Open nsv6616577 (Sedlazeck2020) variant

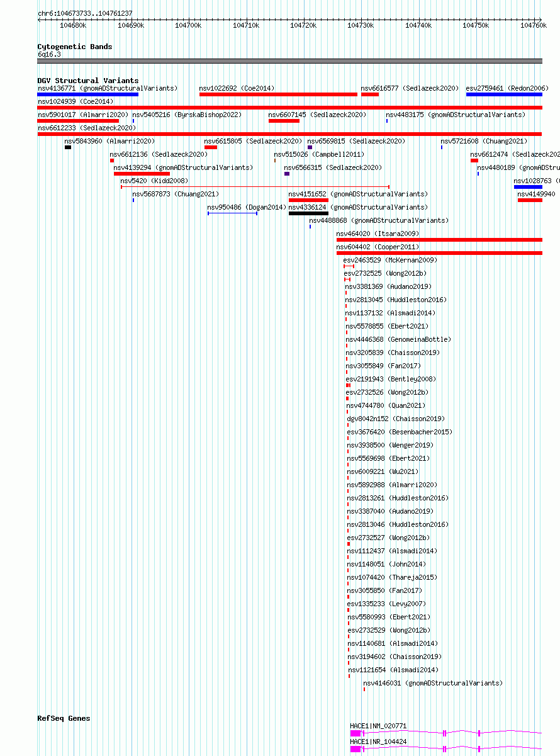(370, 94)
